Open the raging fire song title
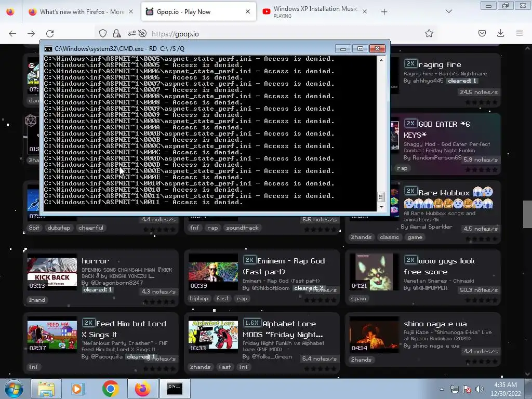The image size is (532, 399). pyautogui.click(x=440, y=64)
